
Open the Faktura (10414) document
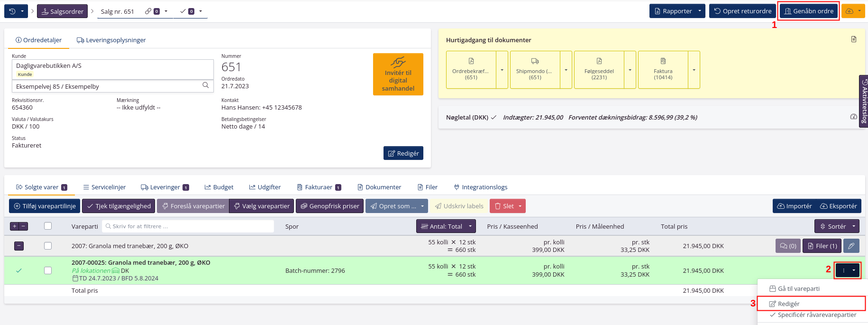point(663,70)
